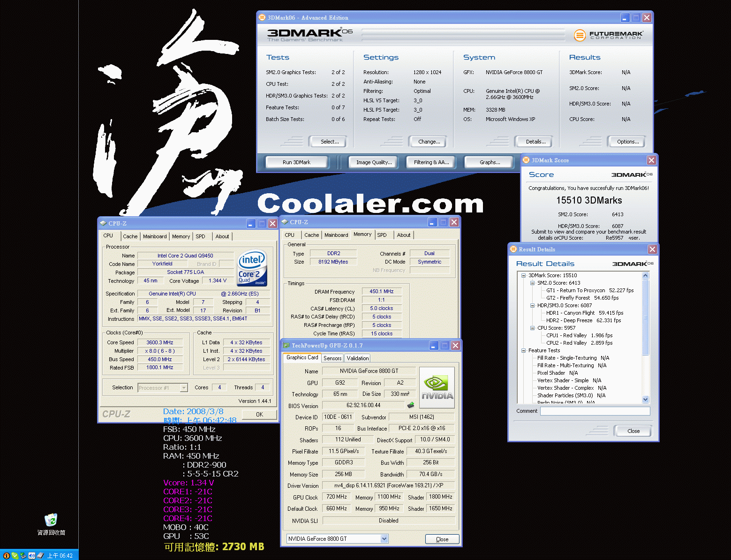
Task: Minimize the GPU-Z window
Action: coord(434,346)
